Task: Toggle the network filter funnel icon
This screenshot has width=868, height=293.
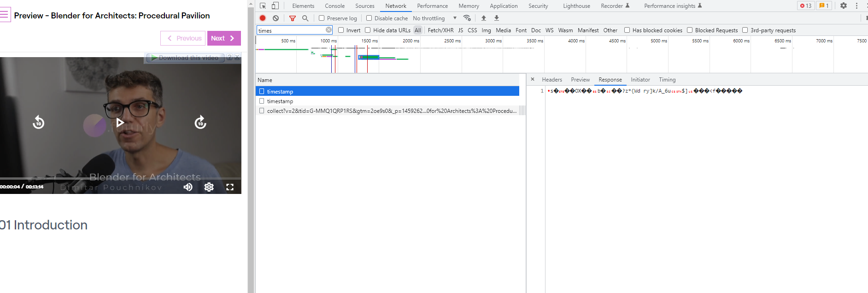Action: click(293, 18)
